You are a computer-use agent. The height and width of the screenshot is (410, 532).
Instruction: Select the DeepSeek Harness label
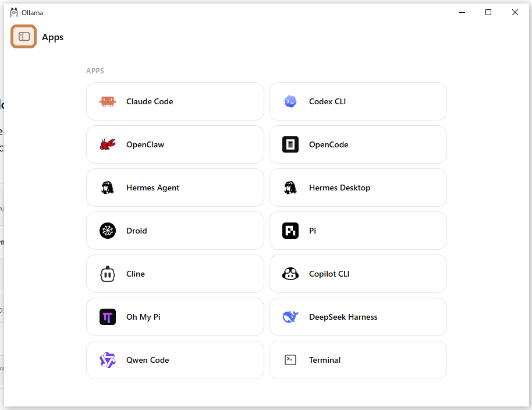pyautogui.click(x=343, y=317)
